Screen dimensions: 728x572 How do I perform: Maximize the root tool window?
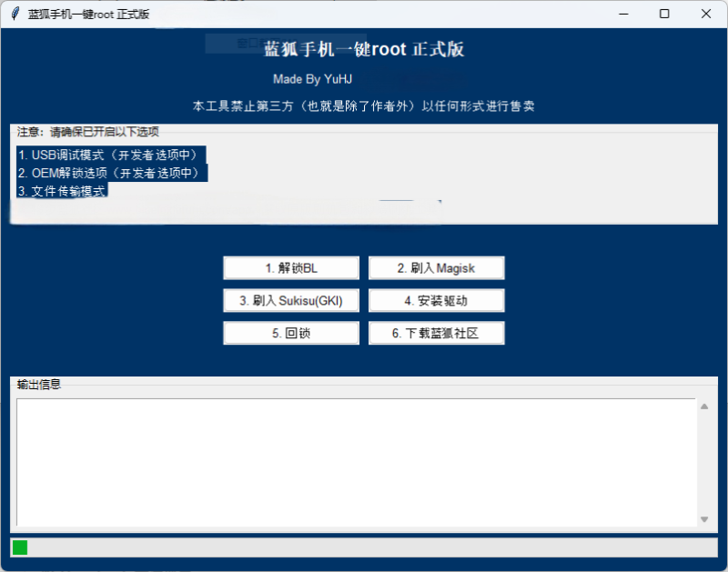click(x=664, y=14)
